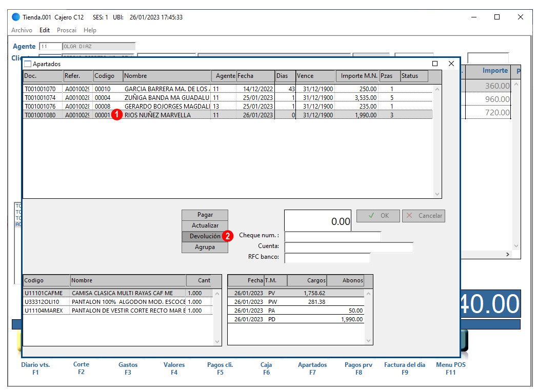Click the Devolución button
The image size is (537, 392).
[x=205, y=236]
